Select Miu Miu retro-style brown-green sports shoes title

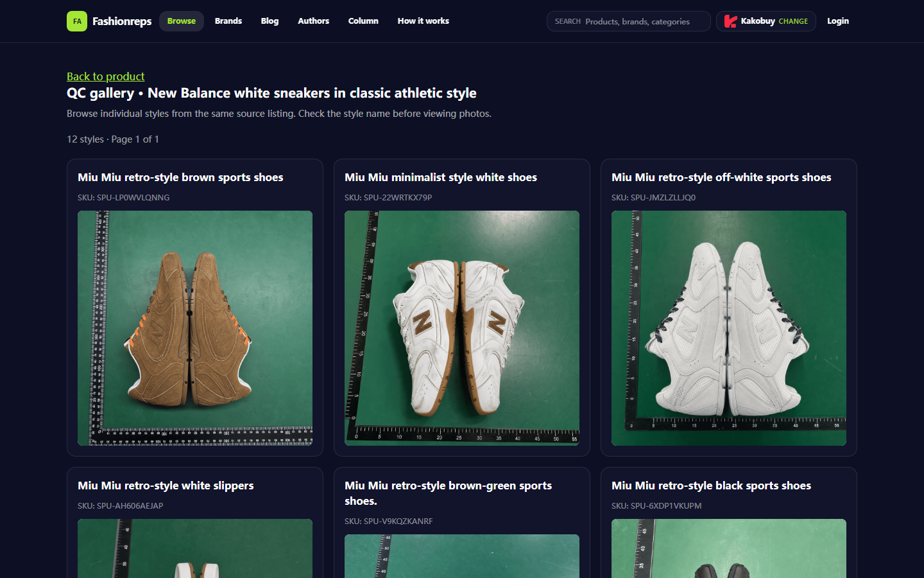tap(448, 493)
